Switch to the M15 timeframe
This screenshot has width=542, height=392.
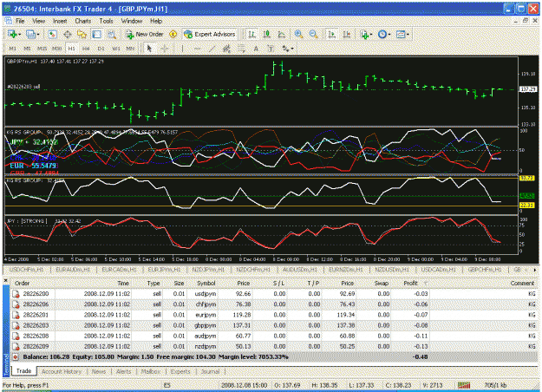tap(42, 49)
